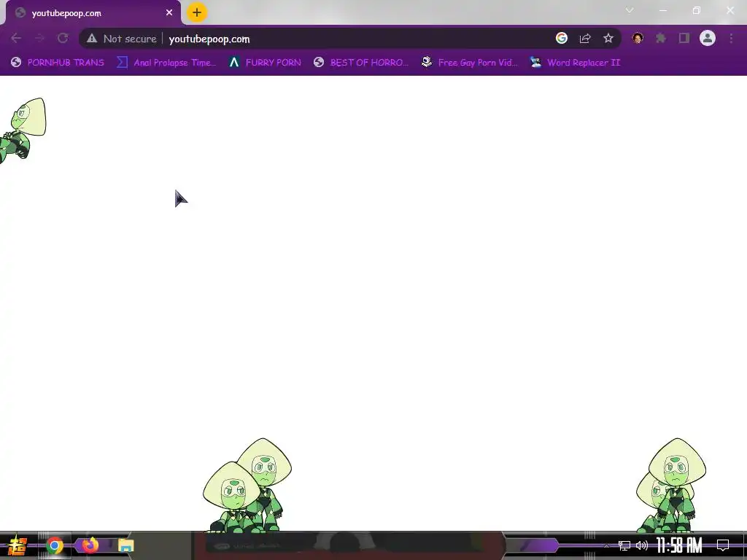The image size is (747, 560).
Task: Go forward to the next page
Action: [x=39, y=38]
